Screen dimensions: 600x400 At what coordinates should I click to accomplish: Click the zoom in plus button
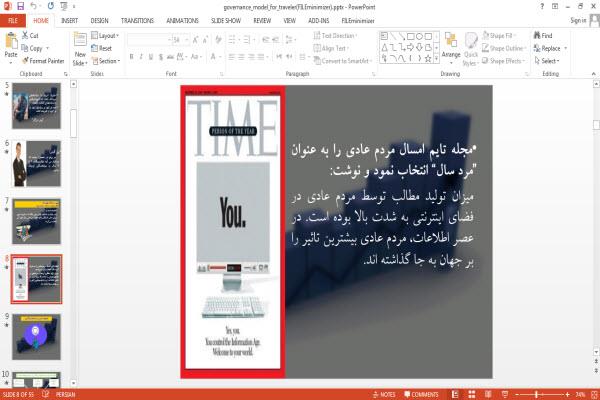pos(567,394)
